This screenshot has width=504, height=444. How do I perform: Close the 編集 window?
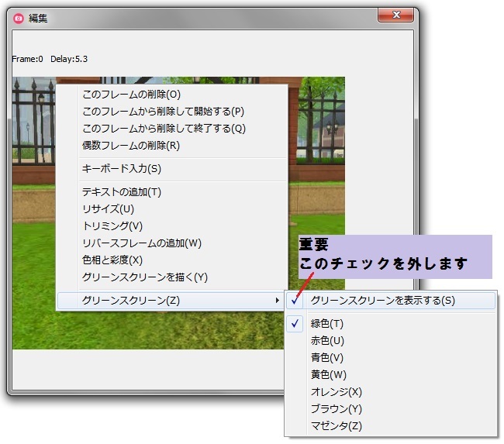[395, 15]
